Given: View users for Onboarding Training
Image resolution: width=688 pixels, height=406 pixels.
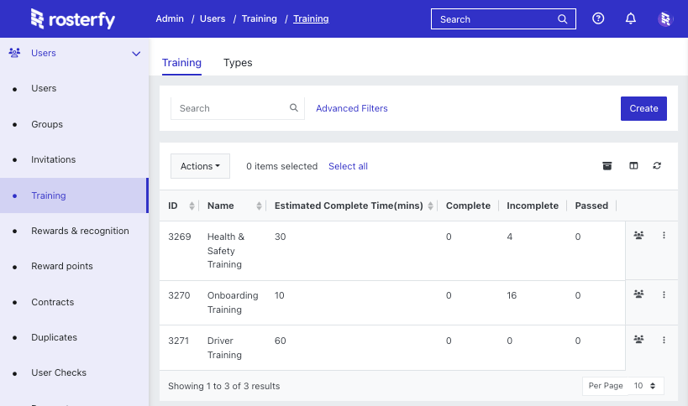Looking at the screenshot, I should pyautogui.click(x=638, y=294).
